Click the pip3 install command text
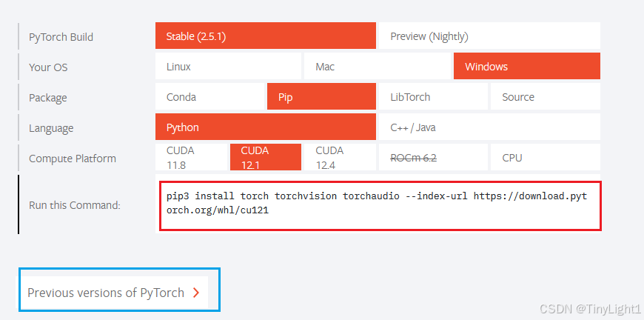The image size is (644, 320). coord(377,204)
